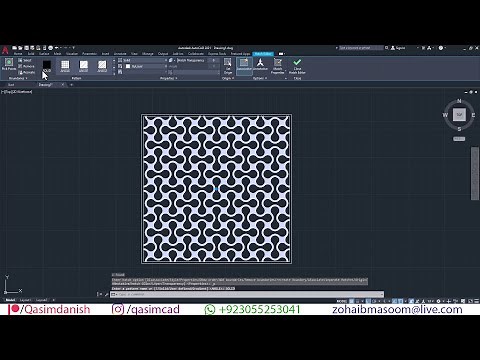Choose the middle diagonal hatch pattern thumbnail
This screenshot has width=480, height=360.
coord(84,66)
